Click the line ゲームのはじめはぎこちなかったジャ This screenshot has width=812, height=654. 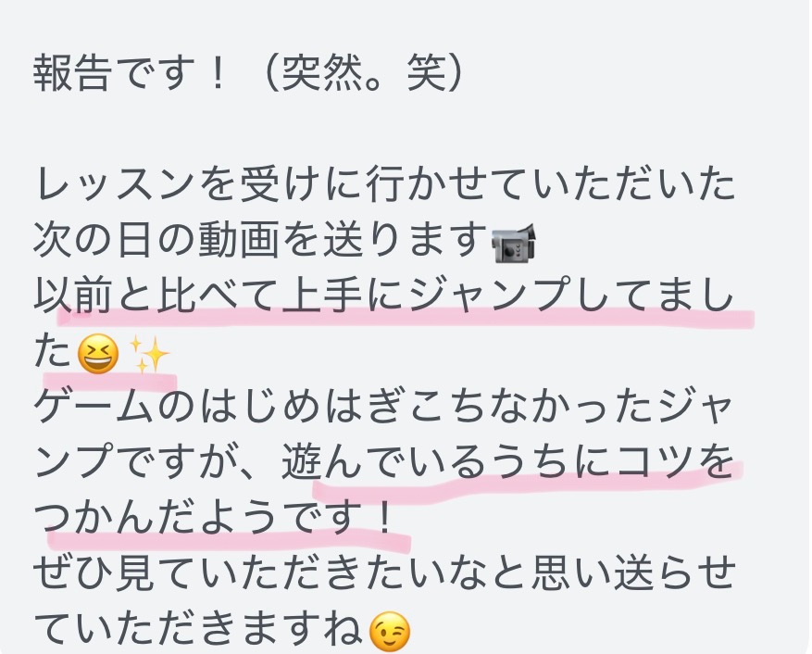pyautogui.click(x=384, y=409)
